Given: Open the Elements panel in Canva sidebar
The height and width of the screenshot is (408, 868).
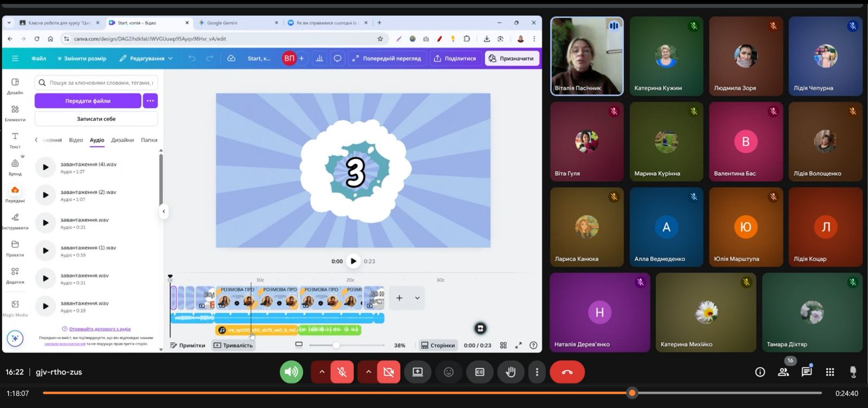Looking at the screenshot, I should click(15, 112).
